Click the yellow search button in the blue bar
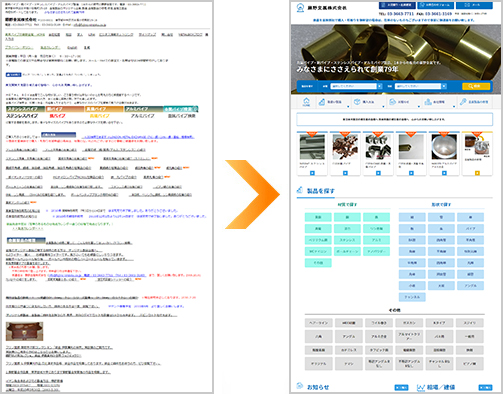This screenshot has width=503, height=394. [476, 86]
